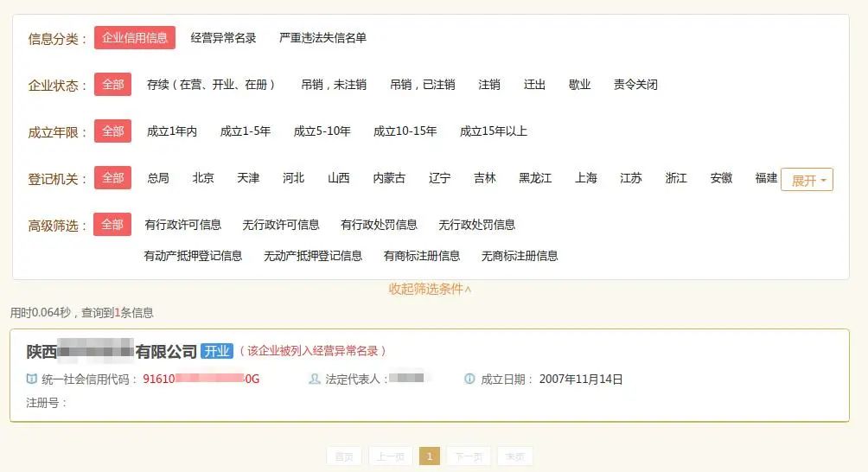This screenshot has height=472, width=868.
Task: Filter registration authority by 北京
Action: (203, 178)
